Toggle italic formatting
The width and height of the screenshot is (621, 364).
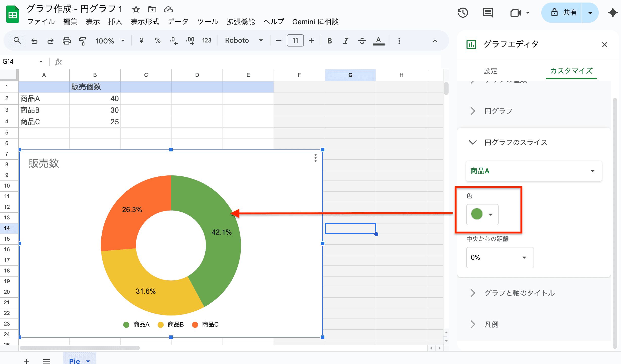(x=346, y=41)
